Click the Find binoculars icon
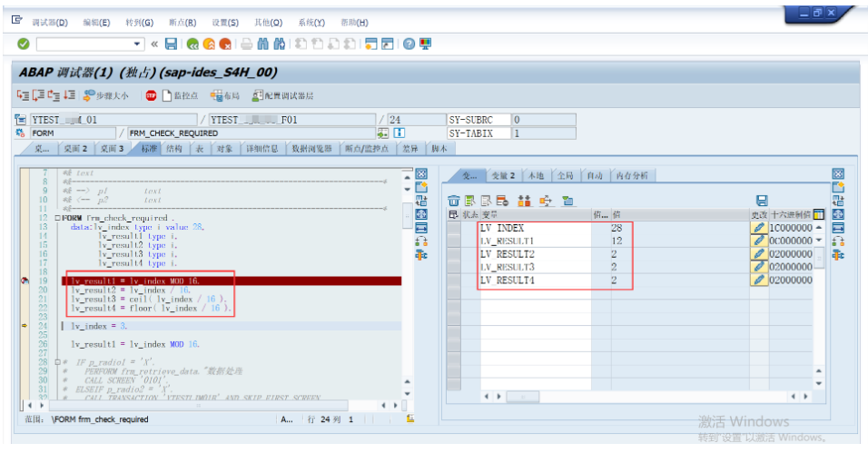Screen dimensions: 868x453 [x=263, y=44]
